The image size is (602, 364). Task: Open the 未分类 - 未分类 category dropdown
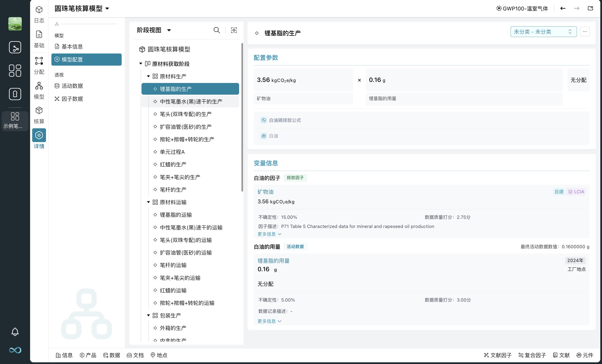pyautogui.click(x=543, y=32)
